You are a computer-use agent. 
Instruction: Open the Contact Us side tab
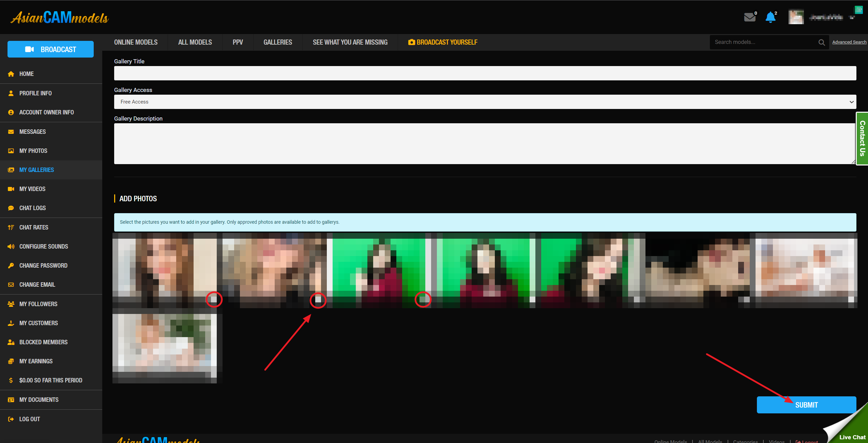click(x=862, y=138)
